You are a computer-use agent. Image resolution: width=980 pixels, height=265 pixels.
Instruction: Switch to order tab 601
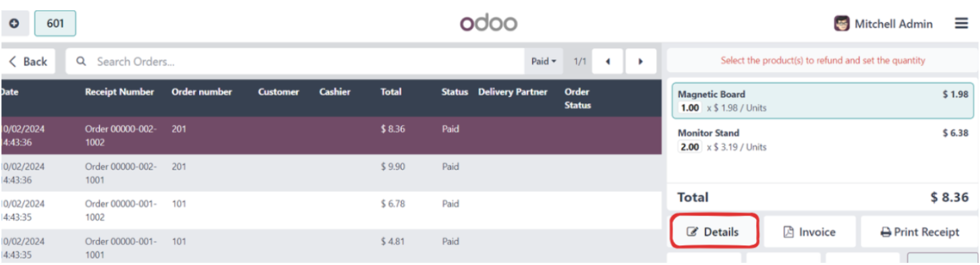pyautogui.click(x=55, y=24)
